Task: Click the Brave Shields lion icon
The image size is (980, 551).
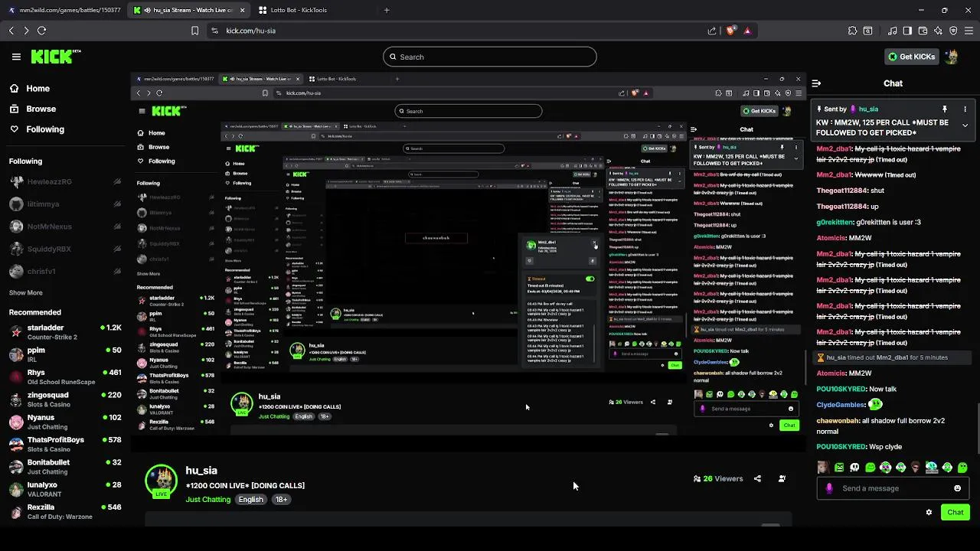Action: [730, 31]
